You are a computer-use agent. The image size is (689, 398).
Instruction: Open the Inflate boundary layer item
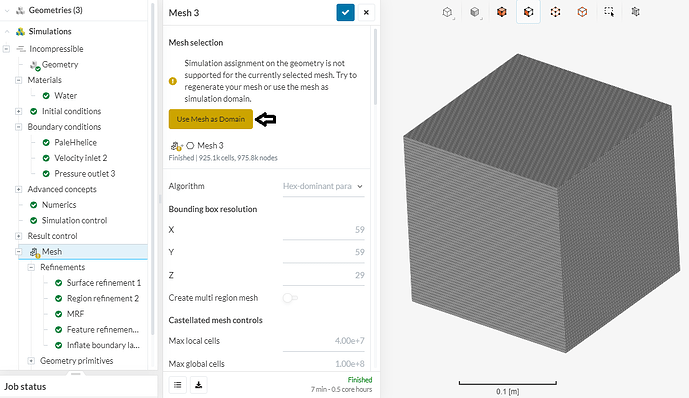click(x=103, y=345)
